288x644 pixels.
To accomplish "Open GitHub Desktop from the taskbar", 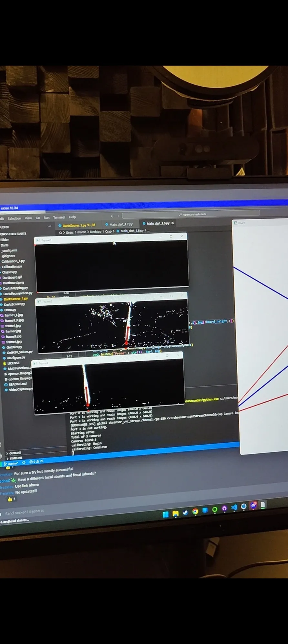I will coord(224,509).
